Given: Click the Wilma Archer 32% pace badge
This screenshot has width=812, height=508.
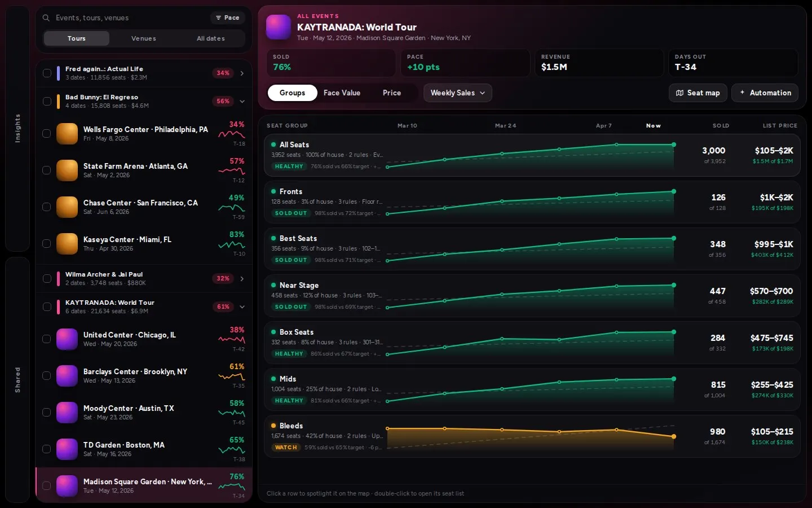Looking at the screenshot, I should point(223,278).
